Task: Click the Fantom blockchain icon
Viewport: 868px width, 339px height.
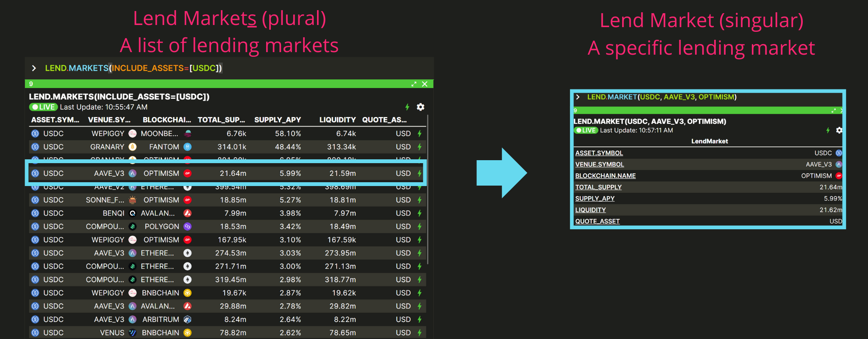Action: [187, 147]
